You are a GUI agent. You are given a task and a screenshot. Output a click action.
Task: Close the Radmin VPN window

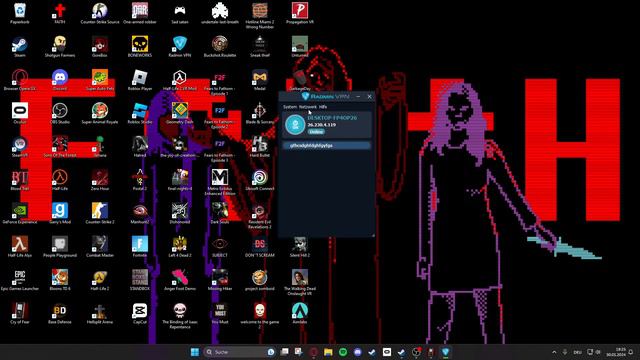[369, 96]
